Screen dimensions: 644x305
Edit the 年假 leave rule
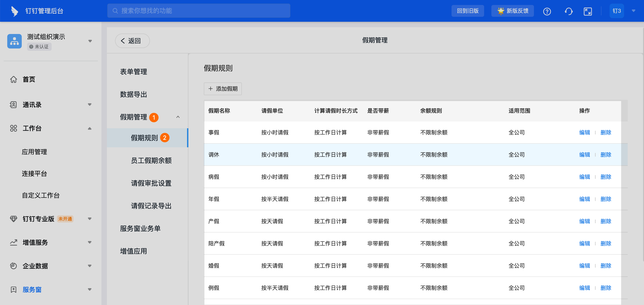(x=584, y=199)
